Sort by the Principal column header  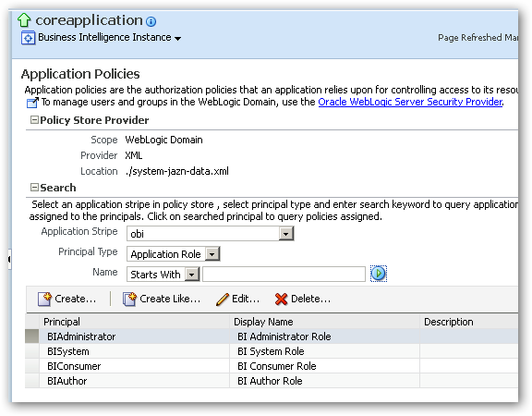tap(134, 322)
